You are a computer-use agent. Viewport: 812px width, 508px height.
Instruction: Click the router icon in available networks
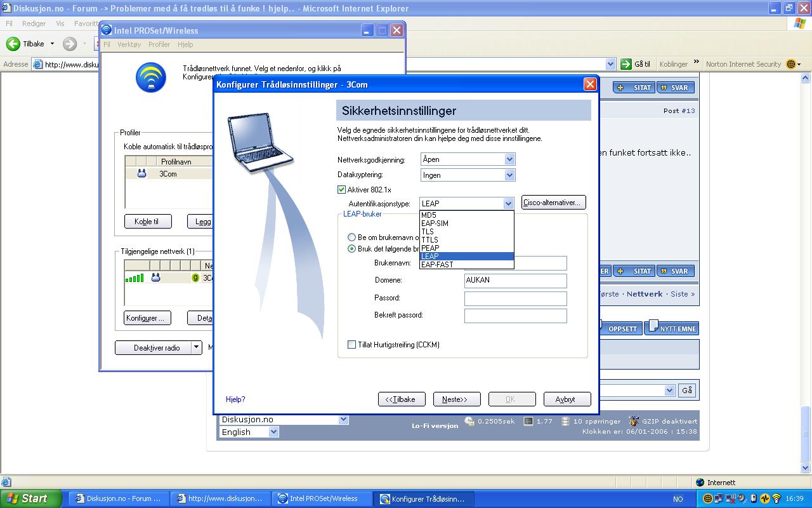(x=155, y=277)
